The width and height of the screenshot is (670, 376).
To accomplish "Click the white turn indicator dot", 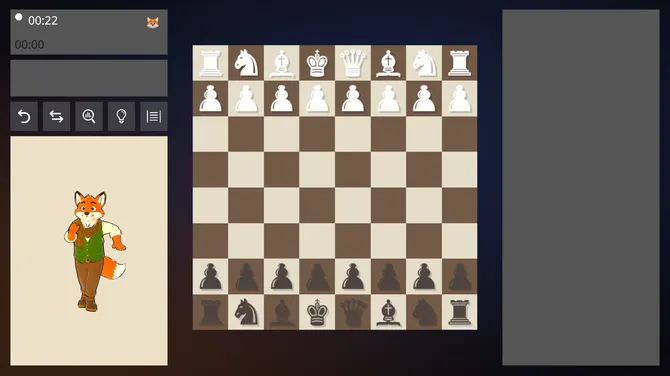I will (18, 17).
